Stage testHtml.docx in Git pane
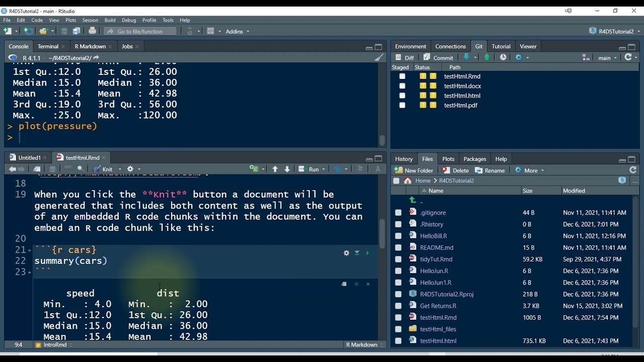Image resolution: width=644 pixels, height=362 pixels. pyautogui.click(x=402, y=86)
